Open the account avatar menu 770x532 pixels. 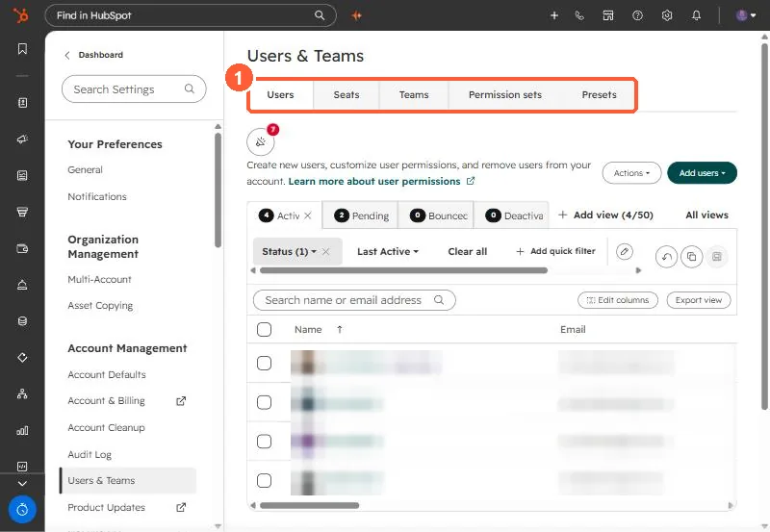[745, 15]
